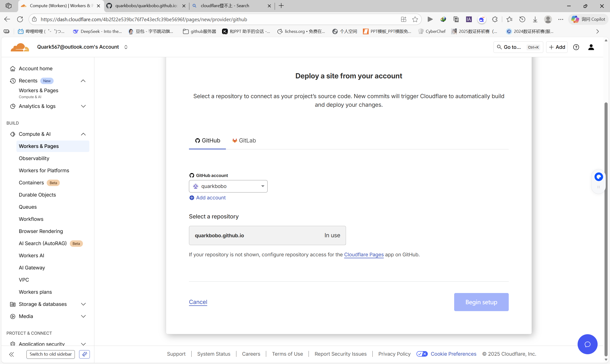Open the account switcher chevron
The image size is (610, 364).
tap(126, 47)
